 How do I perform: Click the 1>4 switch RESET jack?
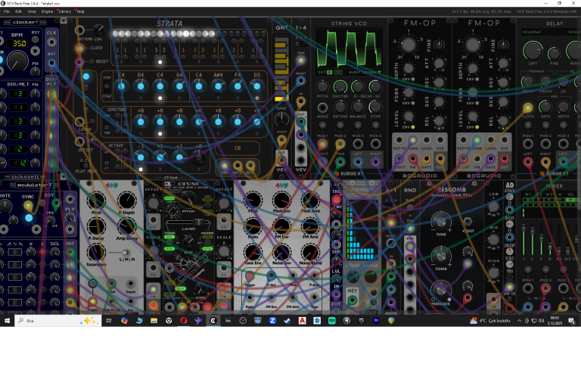301,80
